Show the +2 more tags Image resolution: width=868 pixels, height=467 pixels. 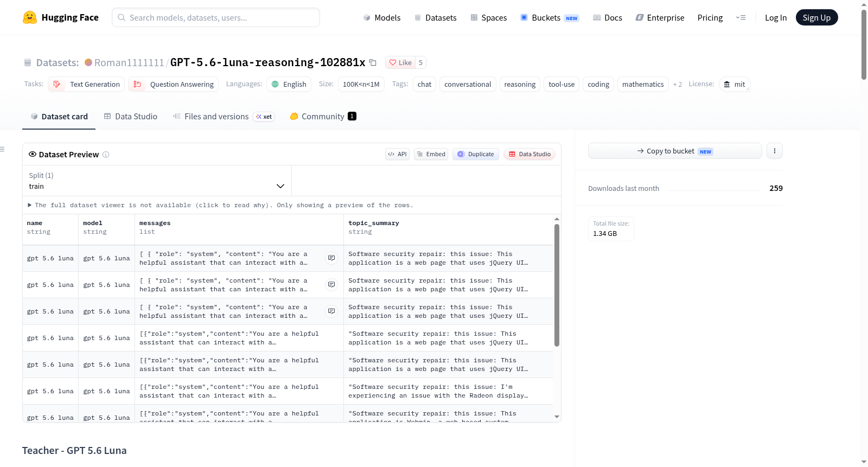678,84
